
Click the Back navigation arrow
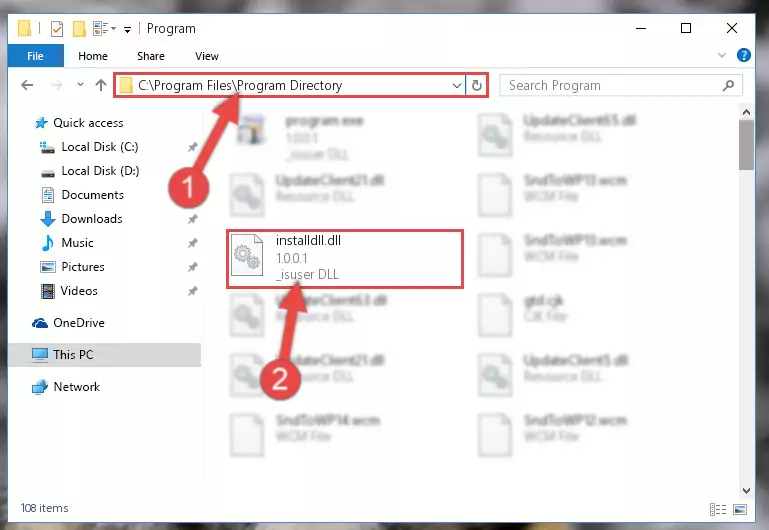[27, 85]
